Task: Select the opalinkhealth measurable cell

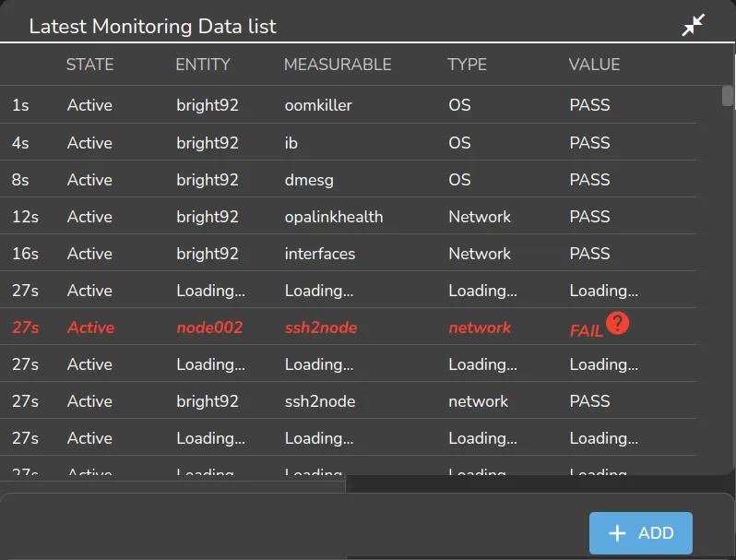Action: (334, 217)
